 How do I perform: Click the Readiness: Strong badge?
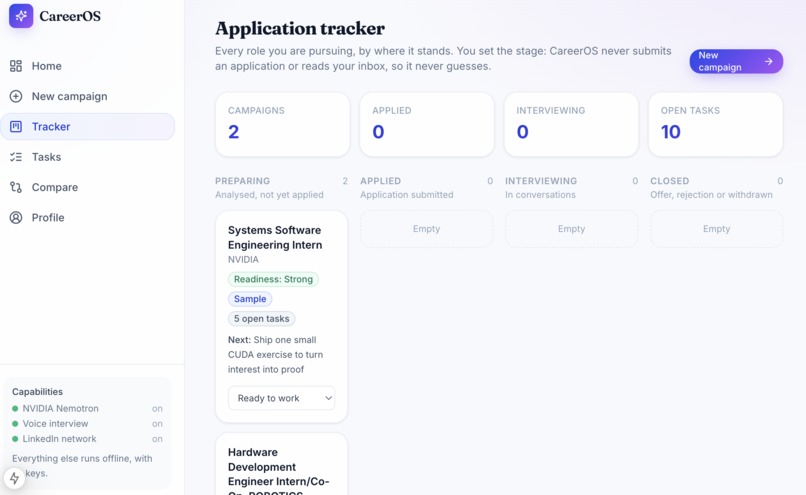273,279
